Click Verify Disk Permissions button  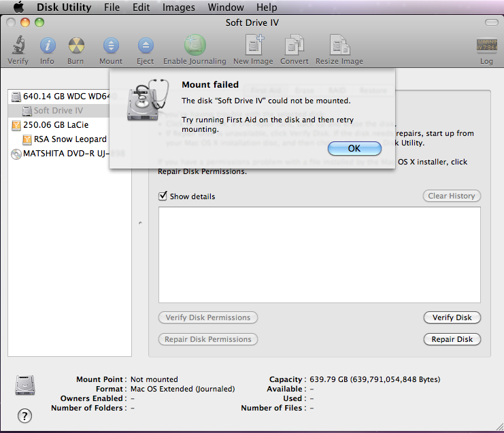208,317
